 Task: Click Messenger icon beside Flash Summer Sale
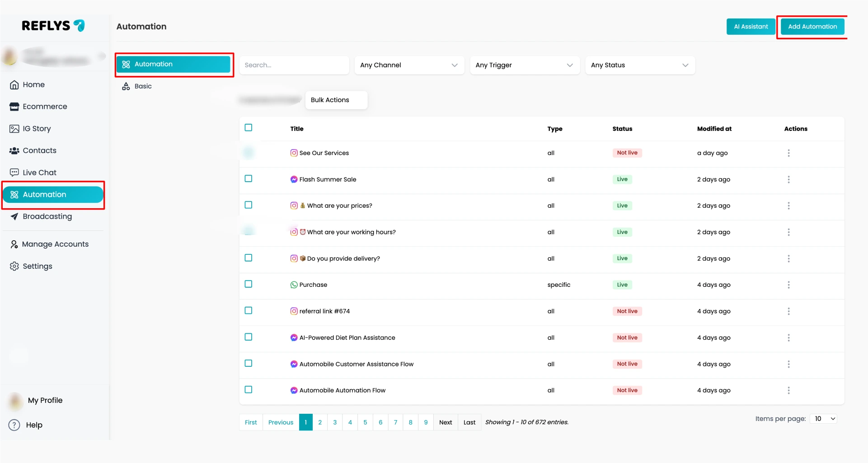[294, 179]
